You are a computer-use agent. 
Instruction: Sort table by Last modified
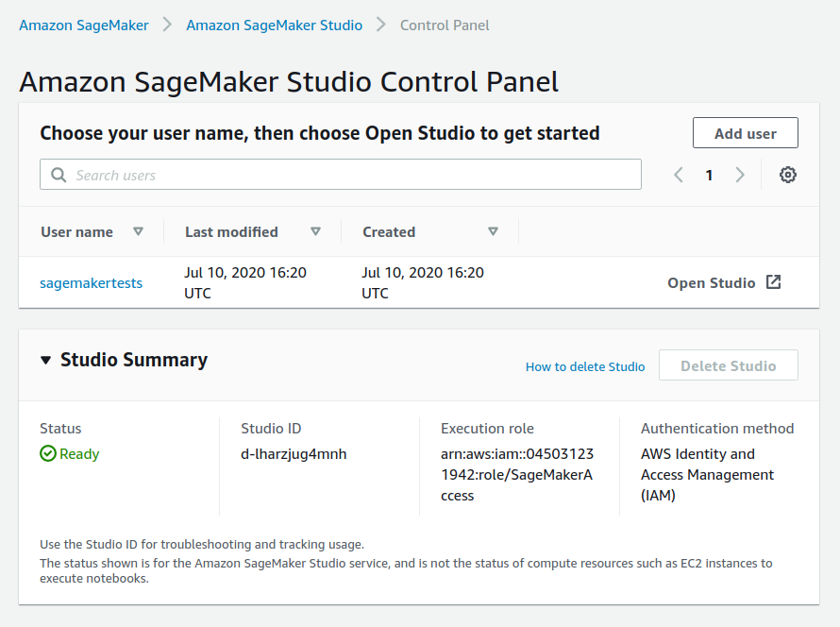[315, 231]
